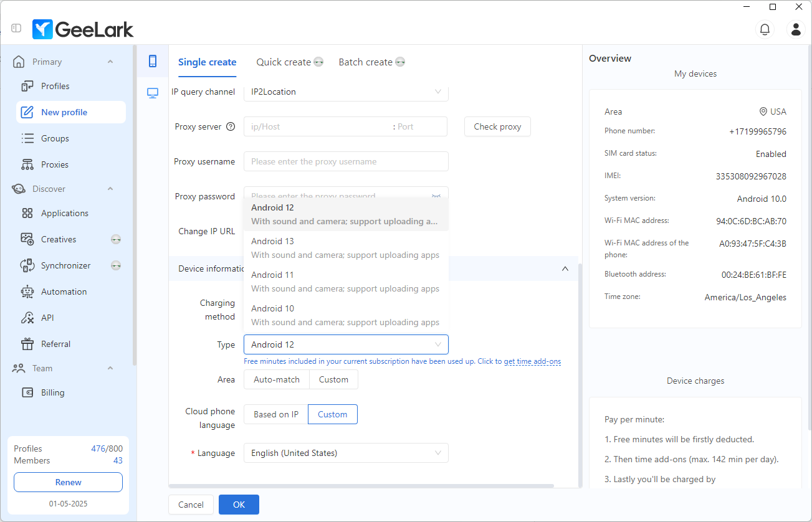This screenshot has height=522, width=812.
Task: Focus the proxy Port field
Action: point(421,126)
